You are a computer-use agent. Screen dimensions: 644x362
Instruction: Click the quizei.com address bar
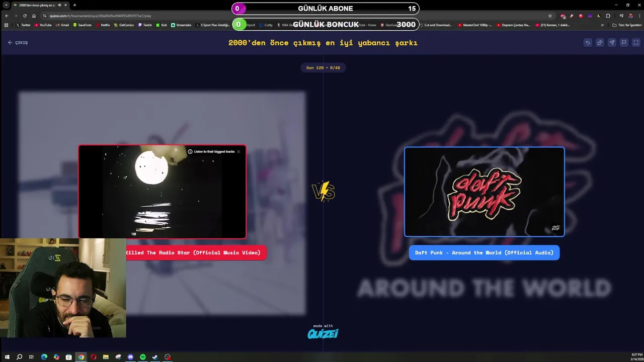297,16
